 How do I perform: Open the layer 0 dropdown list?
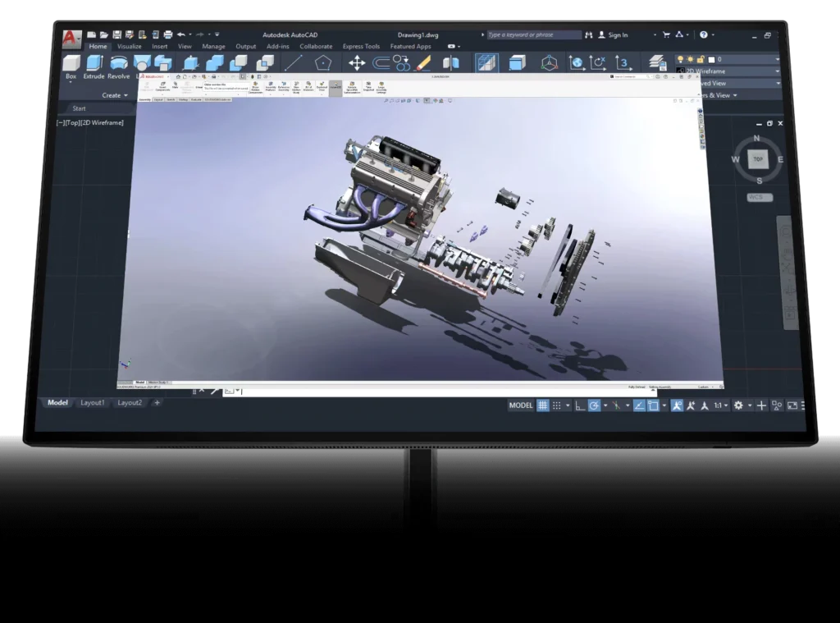click(x=778, y=59)
